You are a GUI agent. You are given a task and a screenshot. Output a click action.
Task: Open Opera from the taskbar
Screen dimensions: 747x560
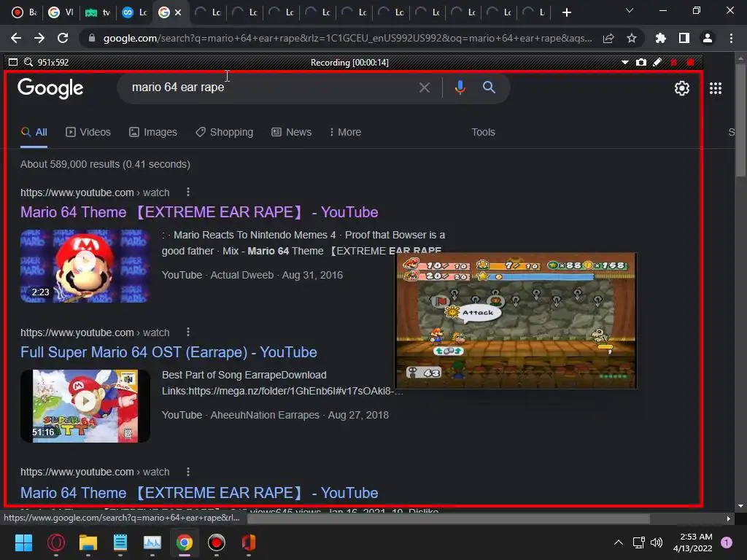pyautogui.click(x=55, y=542)
